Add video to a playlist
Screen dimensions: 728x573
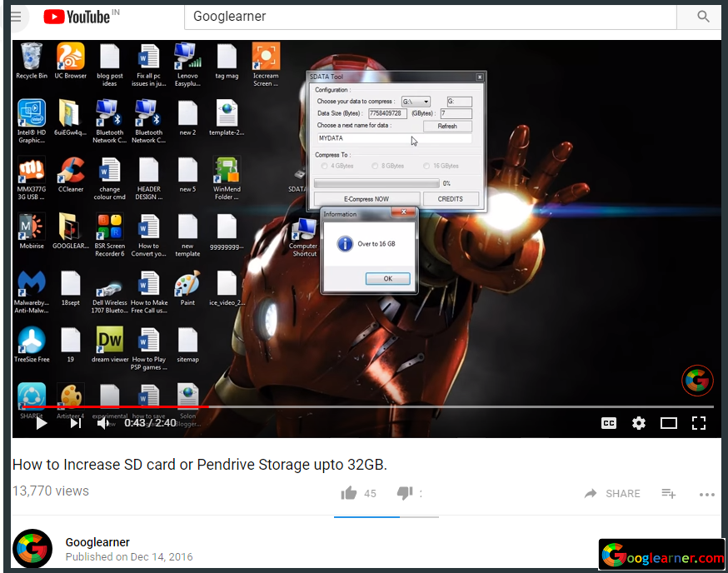(x=669, y=494)
